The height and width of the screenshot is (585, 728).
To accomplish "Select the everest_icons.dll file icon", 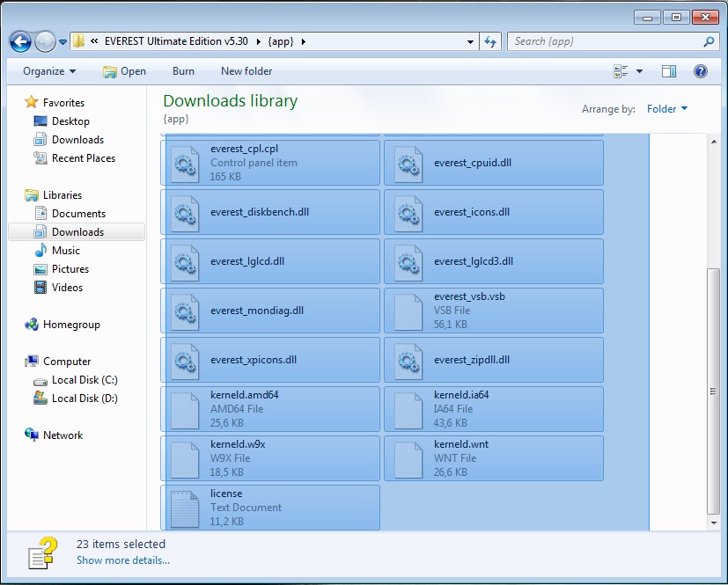I will pyautogui.click(x=408, y=213).
